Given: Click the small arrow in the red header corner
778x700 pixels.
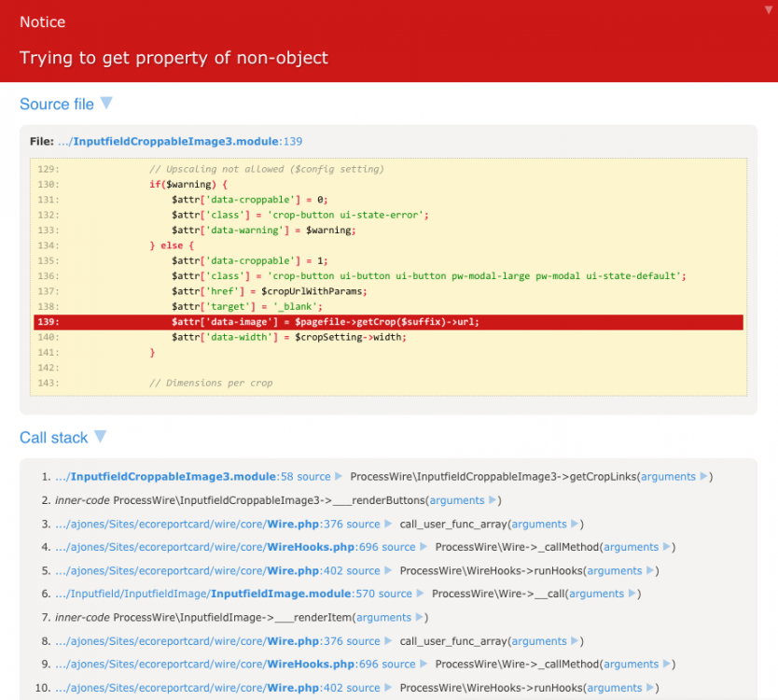Looking at the screenshot, I should [x=767, y=8].
